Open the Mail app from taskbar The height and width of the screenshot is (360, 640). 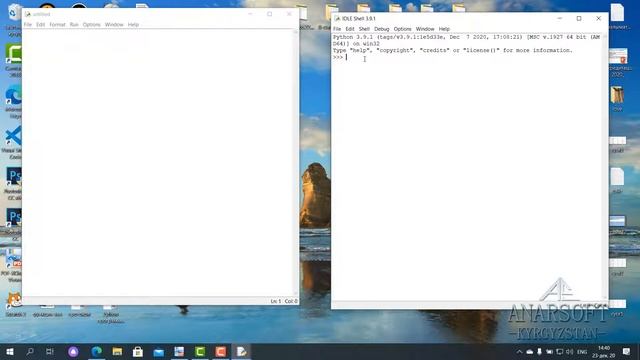pyautogui.click(x=159, y=351)
